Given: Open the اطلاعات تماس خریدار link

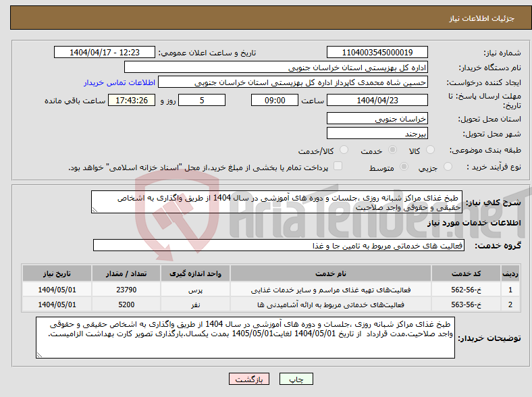Looking at the screenshot, I should (119, 82).
